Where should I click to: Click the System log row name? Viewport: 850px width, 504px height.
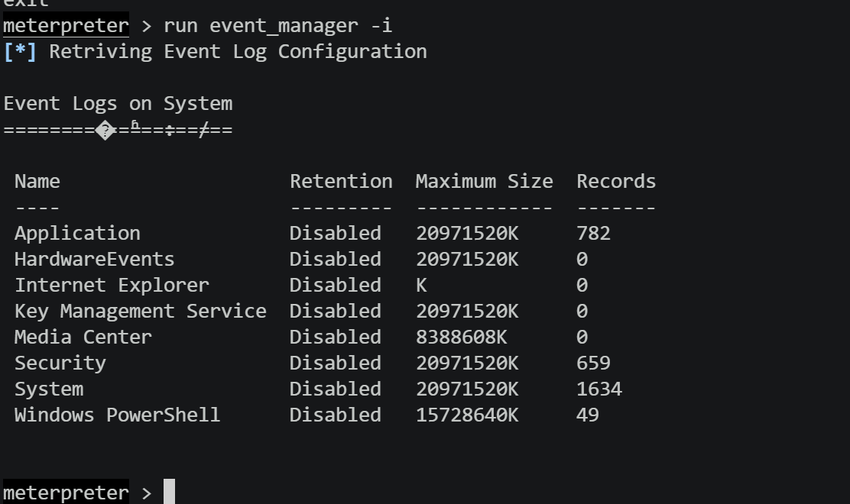coord(49,389)
